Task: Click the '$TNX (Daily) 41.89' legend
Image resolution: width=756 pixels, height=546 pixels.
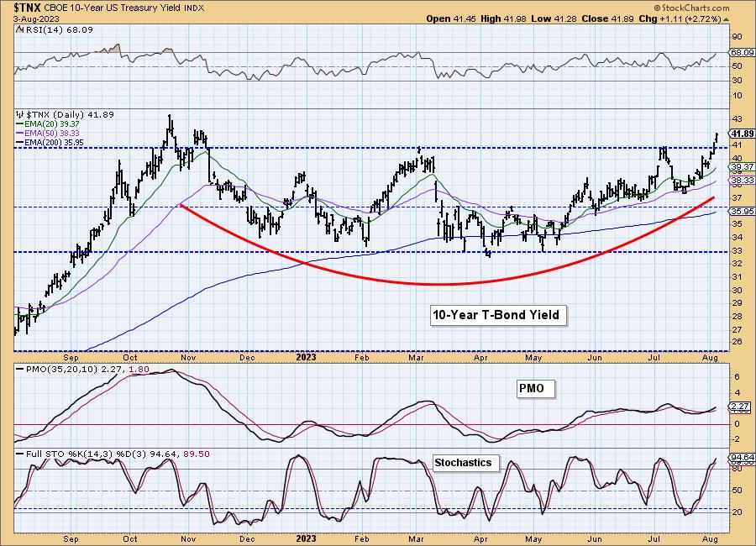Action: click(70, 115)
